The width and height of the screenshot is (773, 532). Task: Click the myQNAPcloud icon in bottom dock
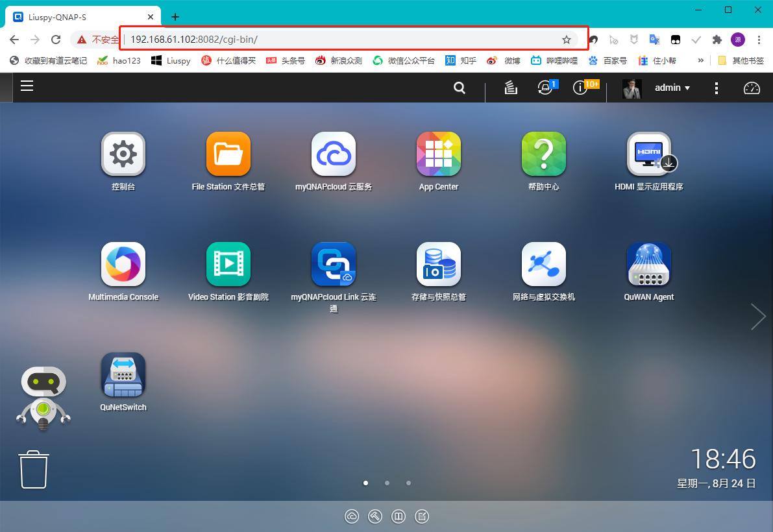[352, 516]
